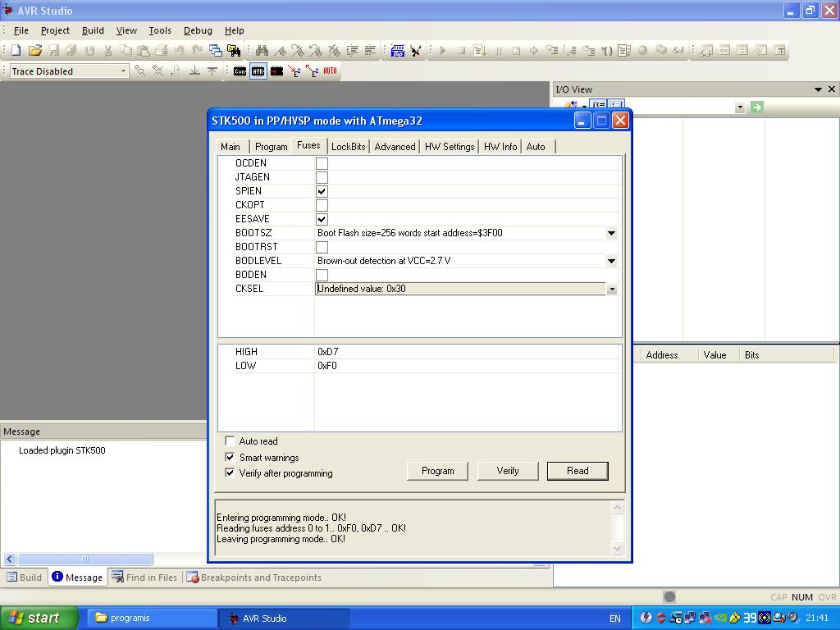
Task: Open the window list toolbar icon
Action: [216, 50]
